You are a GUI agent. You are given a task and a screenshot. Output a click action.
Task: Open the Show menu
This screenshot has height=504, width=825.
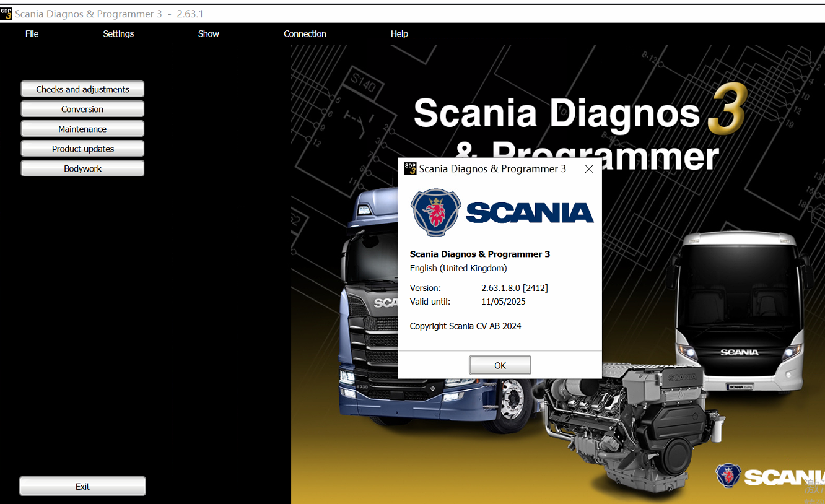[208, 33]
